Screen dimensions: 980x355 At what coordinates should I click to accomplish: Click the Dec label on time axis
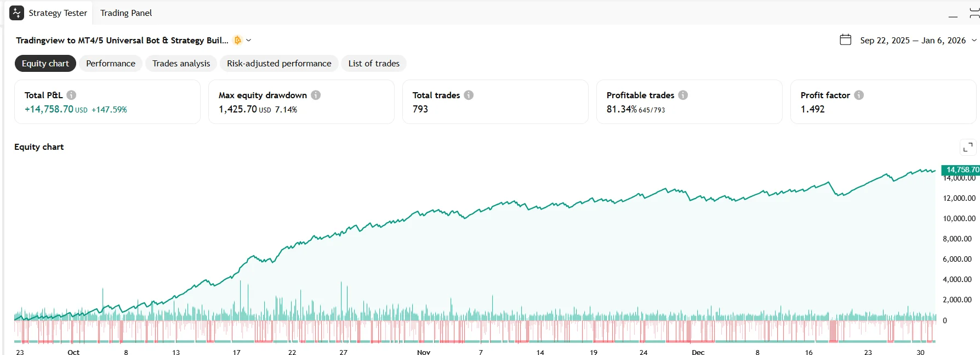(x=698, y=352)
